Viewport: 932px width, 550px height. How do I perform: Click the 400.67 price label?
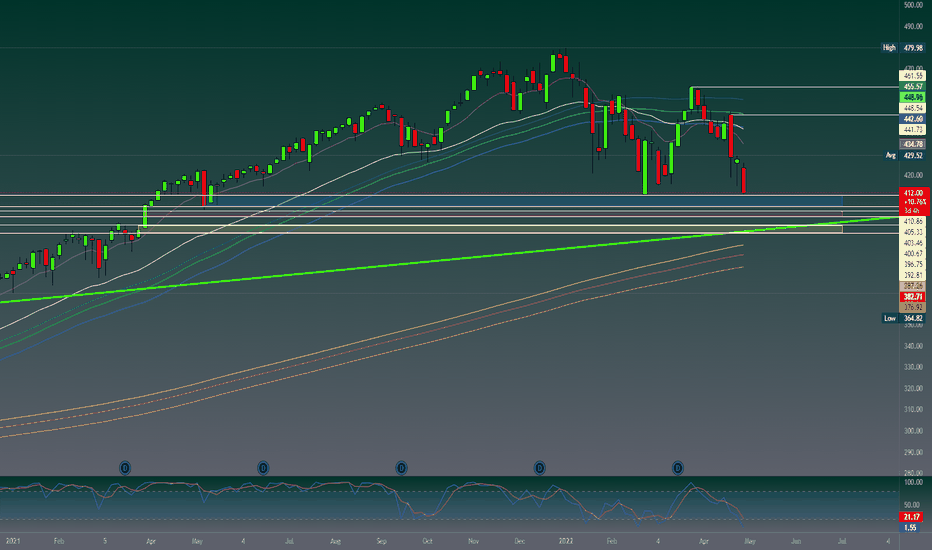(913, 253)
